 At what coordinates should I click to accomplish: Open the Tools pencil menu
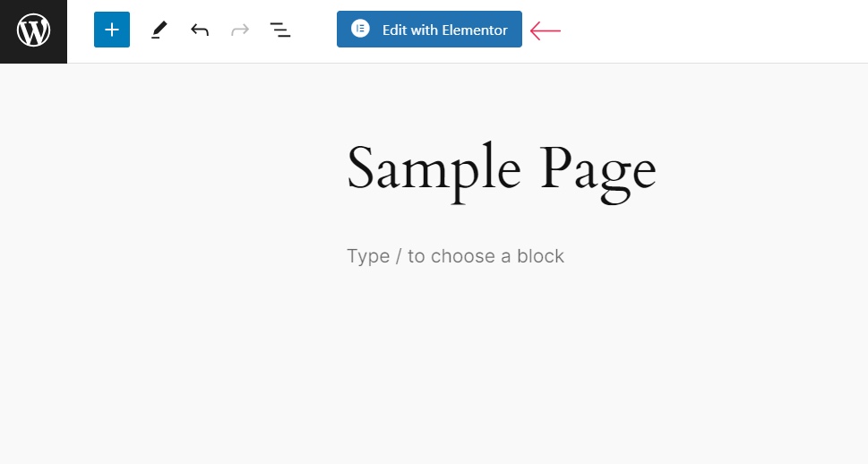pyautogui.click(x=159, y=30)
